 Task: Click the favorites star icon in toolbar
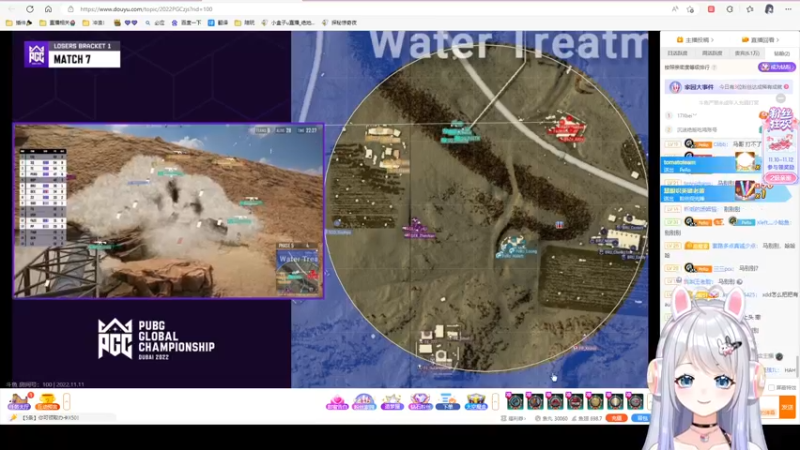749,9
